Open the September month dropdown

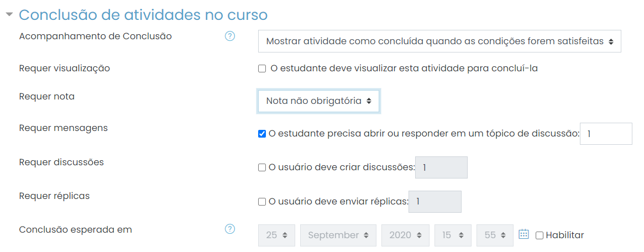pos(338,235)
